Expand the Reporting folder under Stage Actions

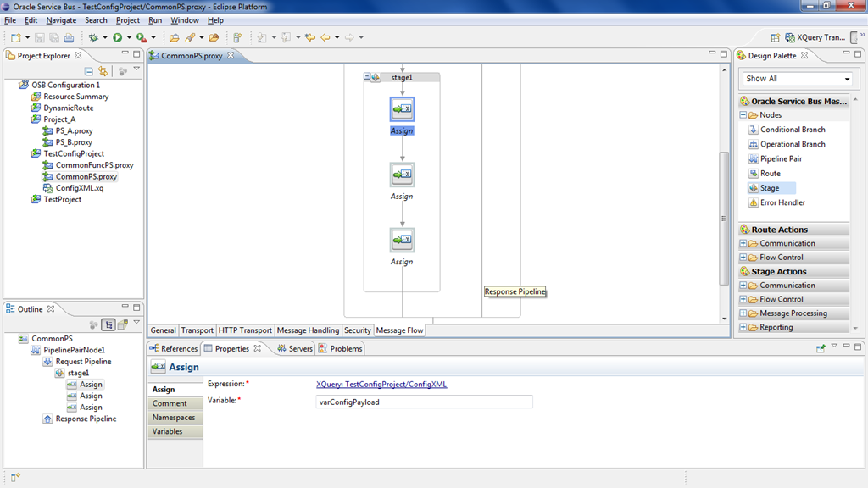click(743, 327)
